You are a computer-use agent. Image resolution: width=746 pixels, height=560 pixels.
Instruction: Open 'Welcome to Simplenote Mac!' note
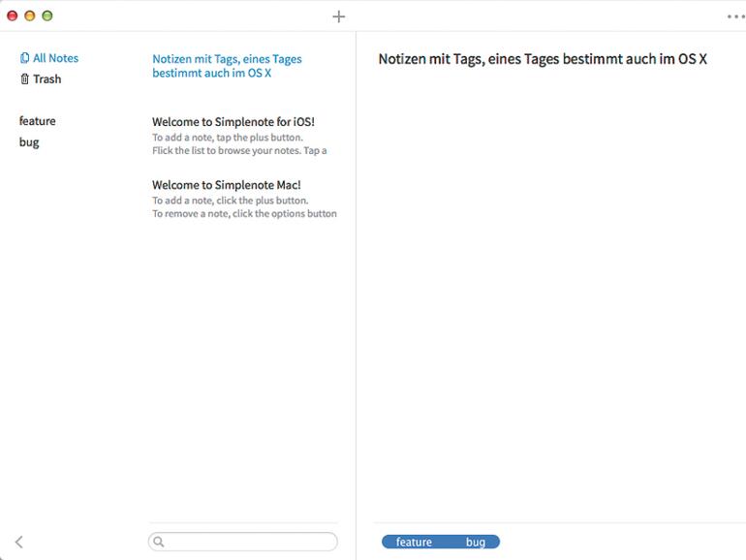(243, 199)
